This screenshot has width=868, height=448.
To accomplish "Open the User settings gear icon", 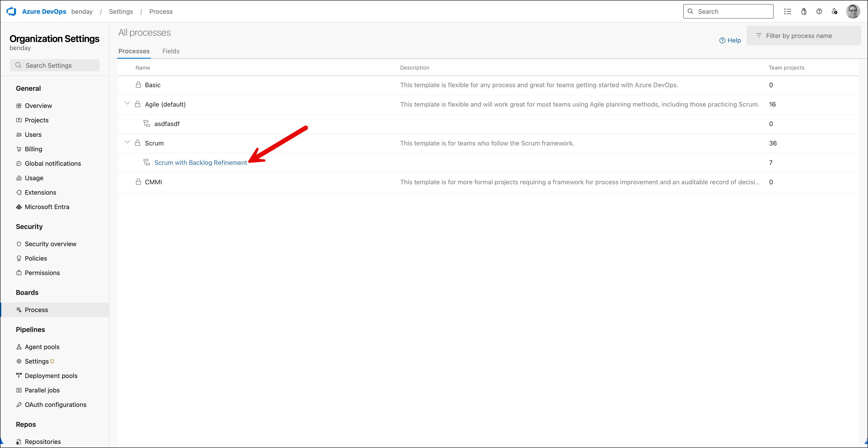I will pos(835,11).
